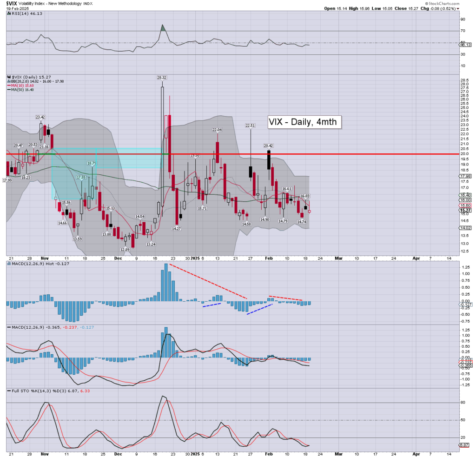Click the 28.32 peak price label
476x457 pixels.
[x=162, y=78]
